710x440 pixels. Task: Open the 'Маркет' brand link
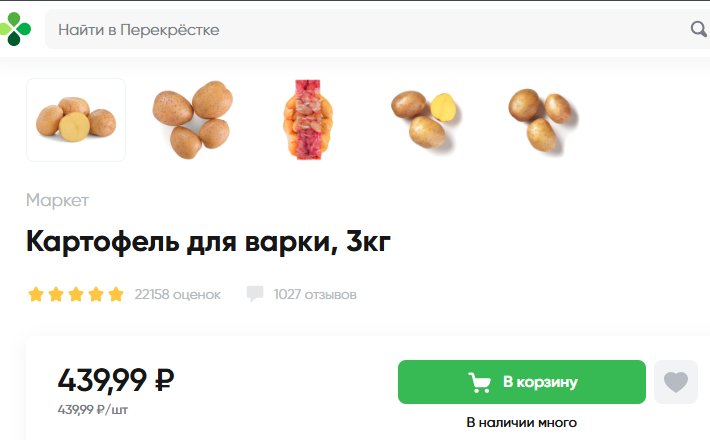tap(57, 200)
